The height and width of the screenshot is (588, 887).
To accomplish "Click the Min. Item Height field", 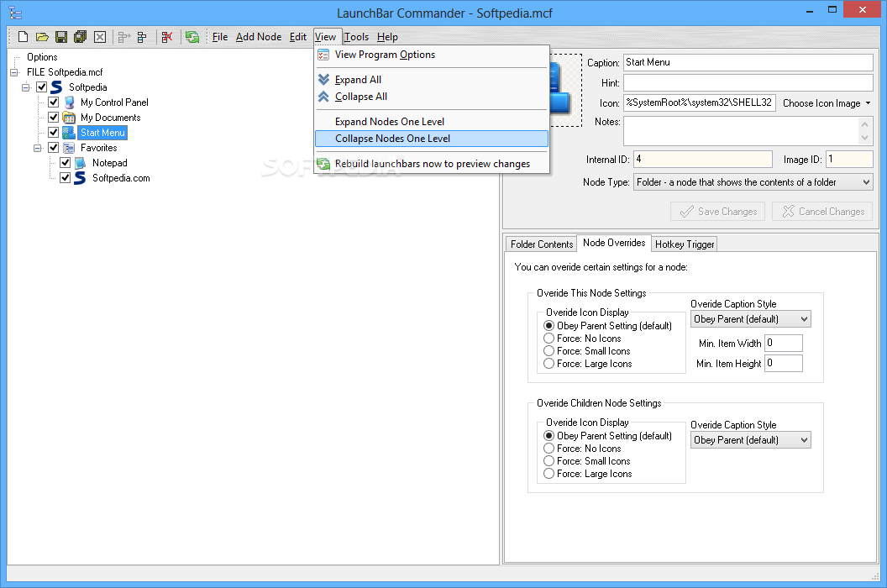I will [784, 364].
